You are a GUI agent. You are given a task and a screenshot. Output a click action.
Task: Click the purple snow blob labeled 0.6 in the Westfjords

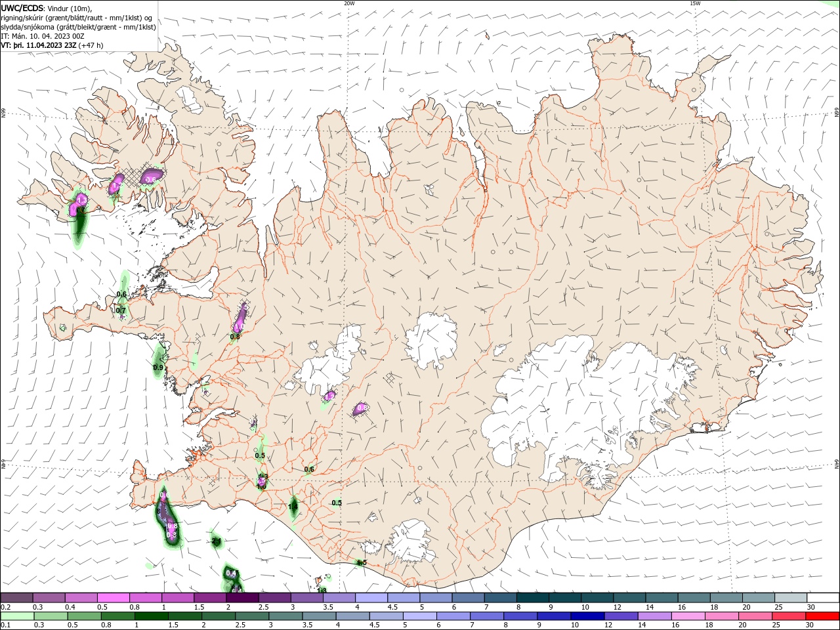(x=152, y=177)
